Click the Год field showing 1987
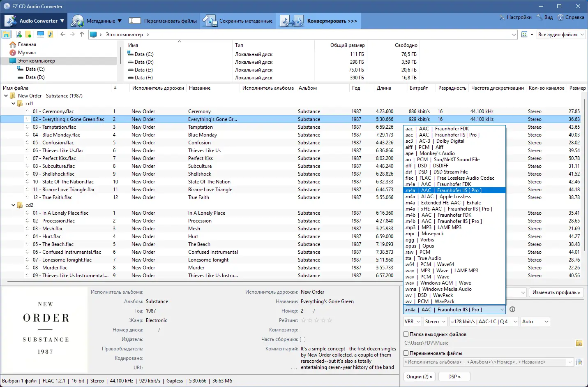Screen dimensions: 588x387 coord(151,311)
